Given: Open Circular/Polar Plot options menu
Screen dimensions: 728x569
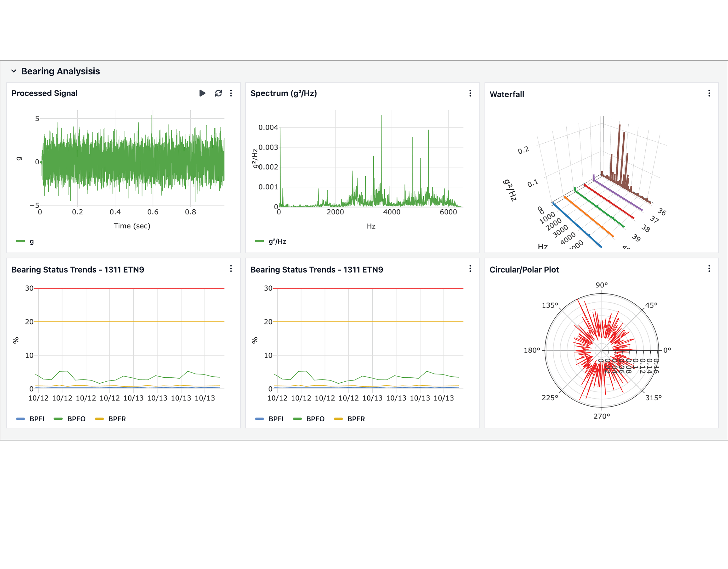Looking at the screenshot, I should [709, 268].
